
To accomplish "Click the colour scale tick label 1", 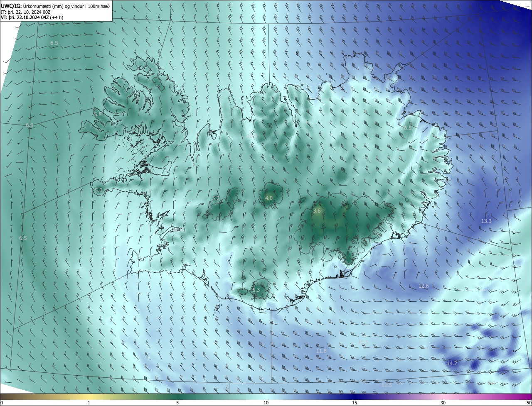I will pos(89,403).
